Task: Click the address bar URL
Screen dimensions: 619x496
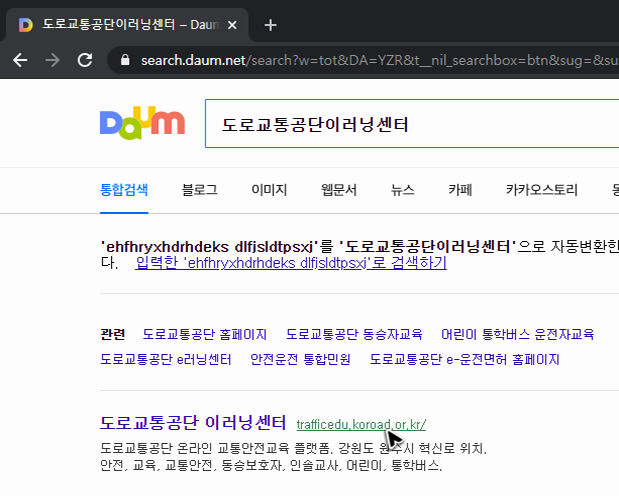Action: [x=379, y=60]
